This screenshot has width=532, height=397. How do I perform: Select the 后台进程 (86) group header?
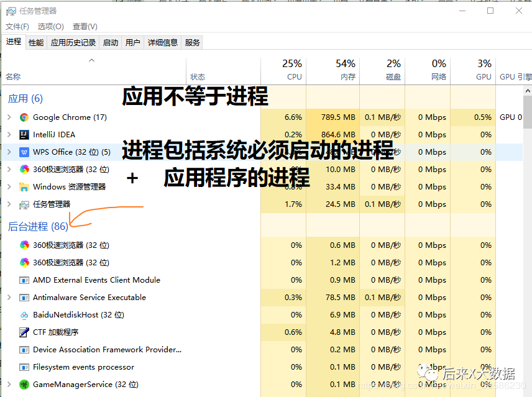(x=38, y=227)
